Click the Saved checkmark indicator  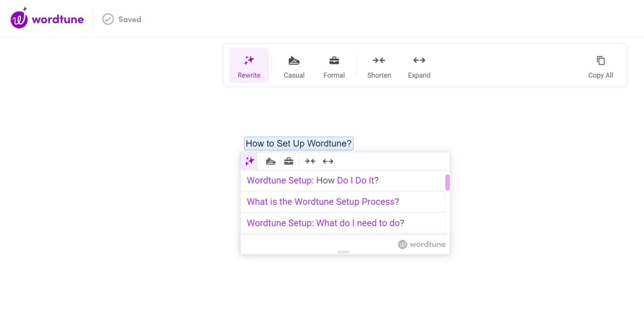click(121, 19)
